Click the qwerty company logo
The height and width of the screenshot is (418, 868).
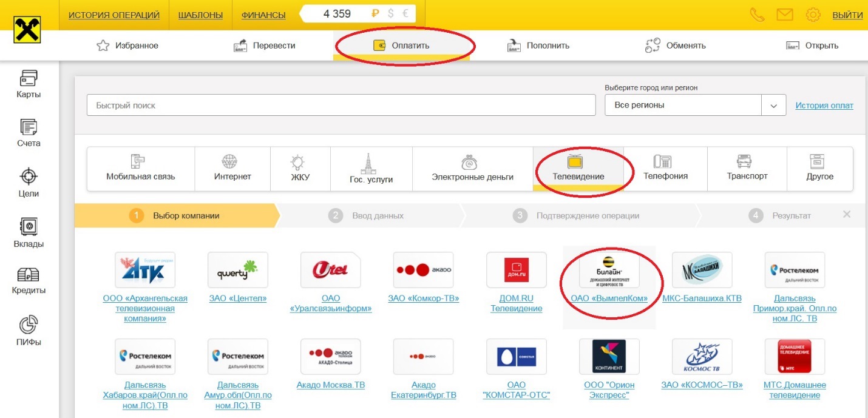coord(238,270)
